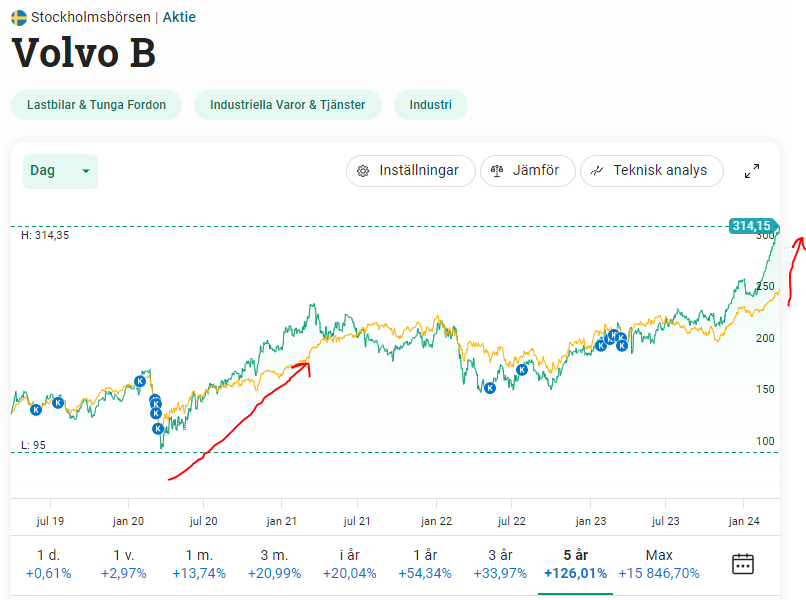Switch to the 1 d. period tab
806x600 pixels.
[x=48, y=564]
